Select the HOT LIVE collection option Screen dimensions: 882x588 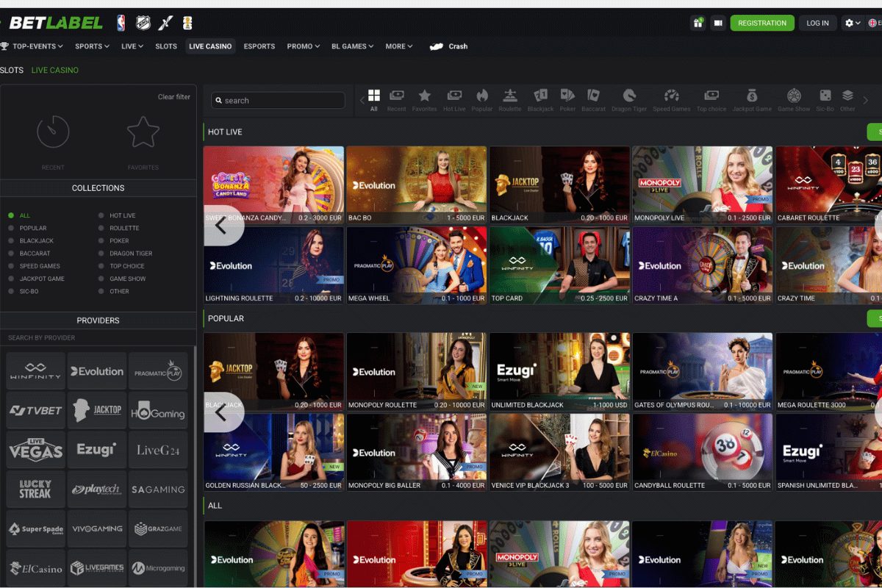tap(117, 215)
